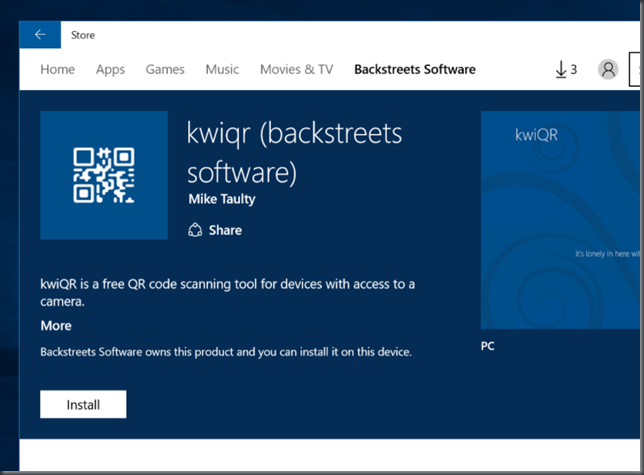Click the kwiqr QR code app logo
This screenshot has width=644, height=475.
[104, 175]
